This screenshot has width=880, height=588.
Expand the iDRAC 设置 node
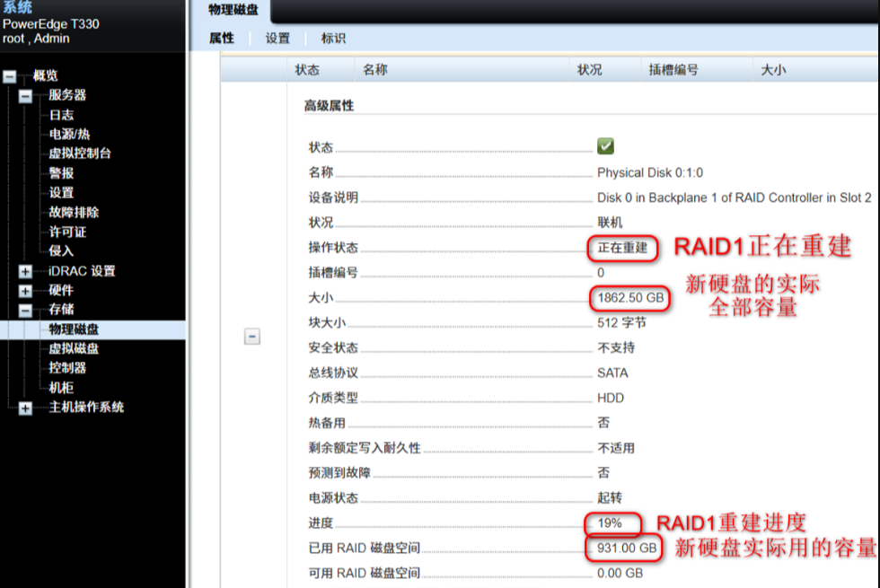pyautogui.click(x=25, y=271)
